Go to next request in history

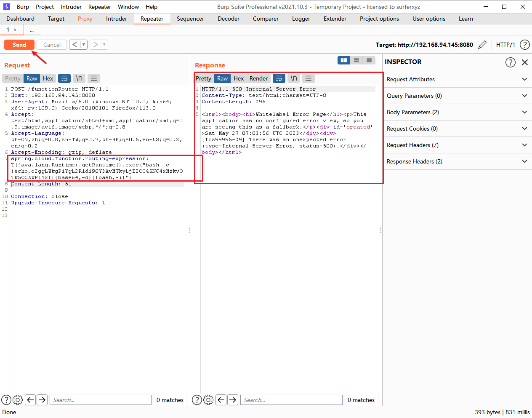click(x=96, y=45)
